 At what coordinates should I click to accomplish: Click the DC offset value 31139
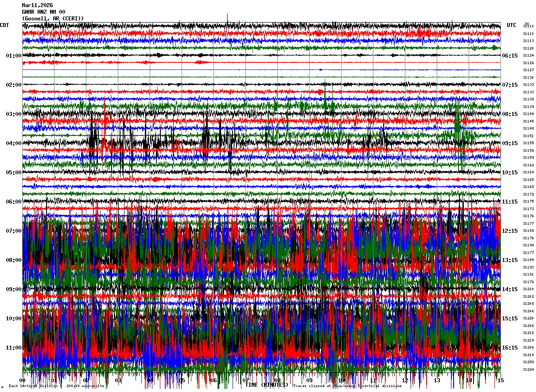(x=528, y=107)
